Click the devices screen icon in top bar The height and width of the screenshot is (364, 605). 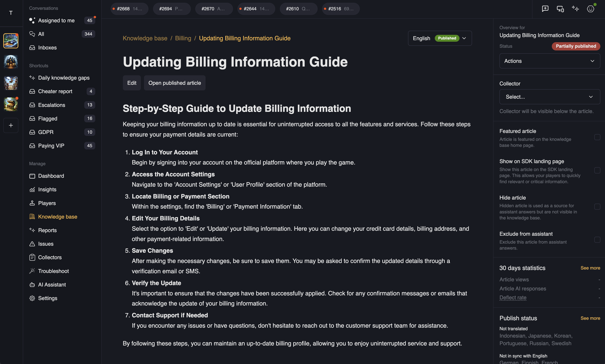point(560,9)
